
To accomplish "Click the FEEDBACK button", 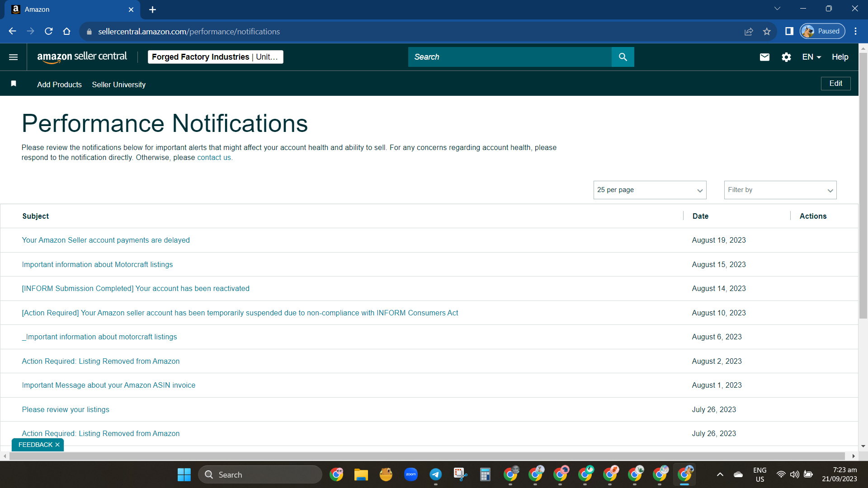I will [35, 445].
